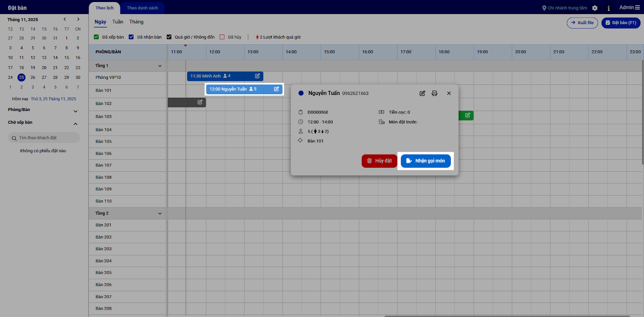Go to previous month in calendar

tap(65, 19)
